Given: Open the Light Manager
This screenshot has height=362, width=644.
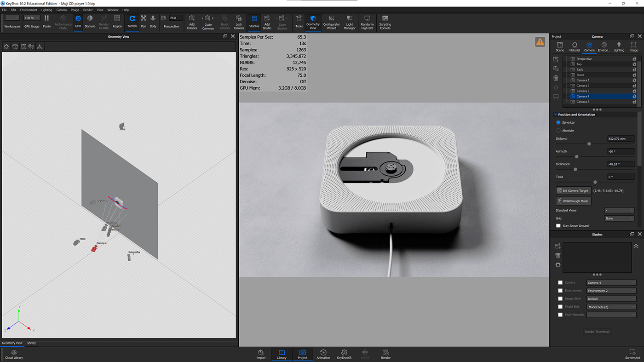Looking at the screenshot, I should [x=349, y=22].
